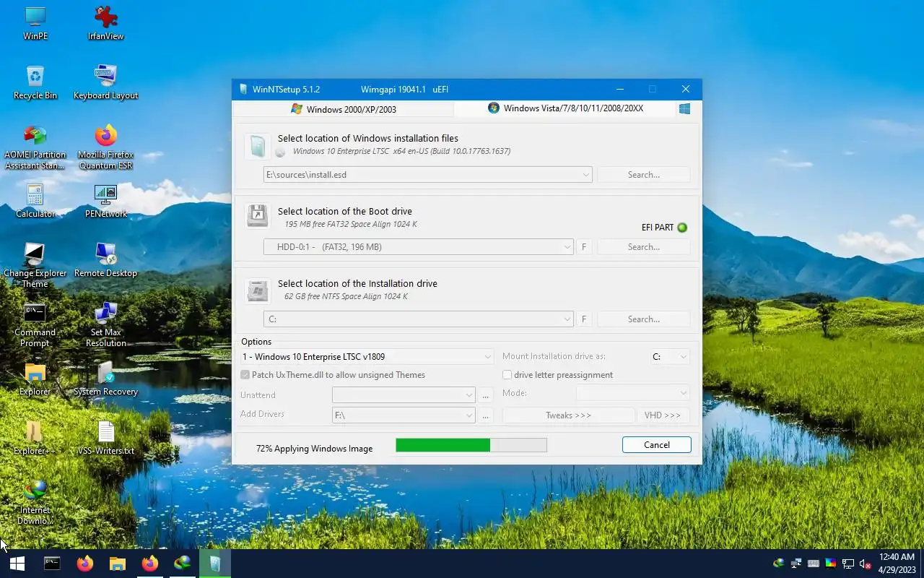Launch PENetwork from the desktop
This screenshot has height=578, width=924.
point(105,201)
